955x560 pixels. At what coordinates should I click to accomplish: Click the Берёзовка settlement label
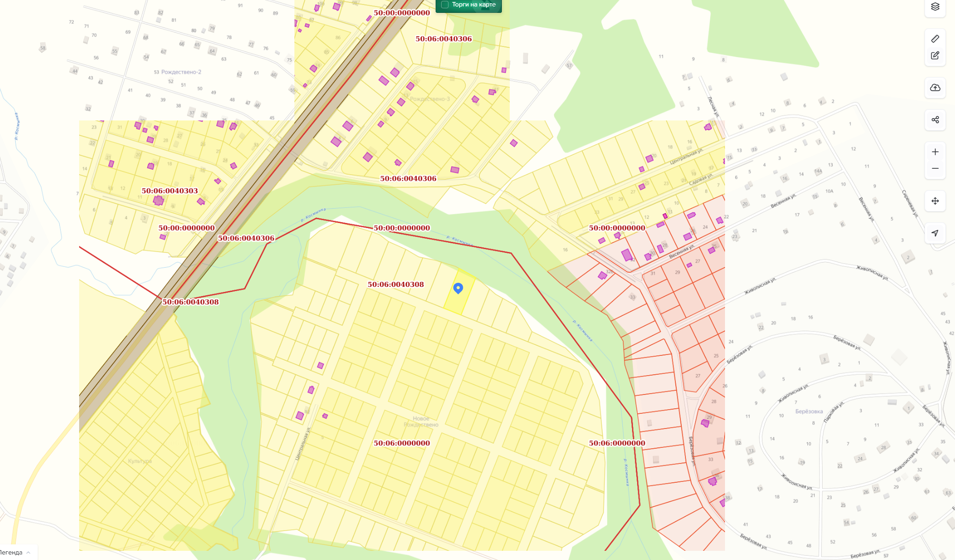click(x=809, y=411)
